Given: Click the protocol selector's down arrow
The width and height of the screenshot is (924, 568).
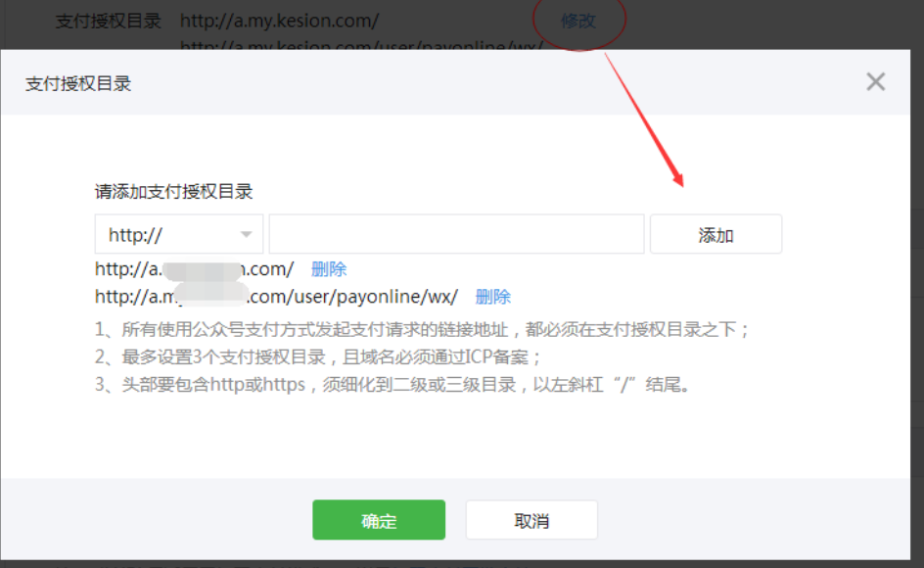Looking at the screenshot, I should coord(246,235).
